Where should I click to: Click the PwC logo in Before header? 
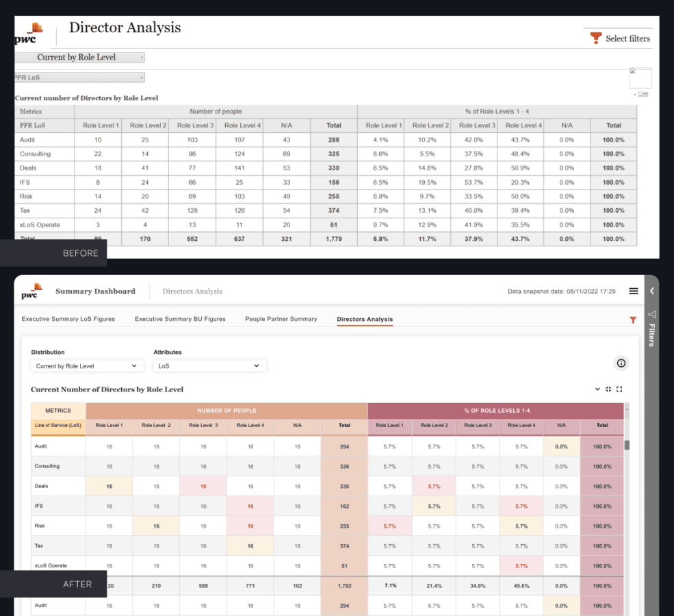pos(29,34)
